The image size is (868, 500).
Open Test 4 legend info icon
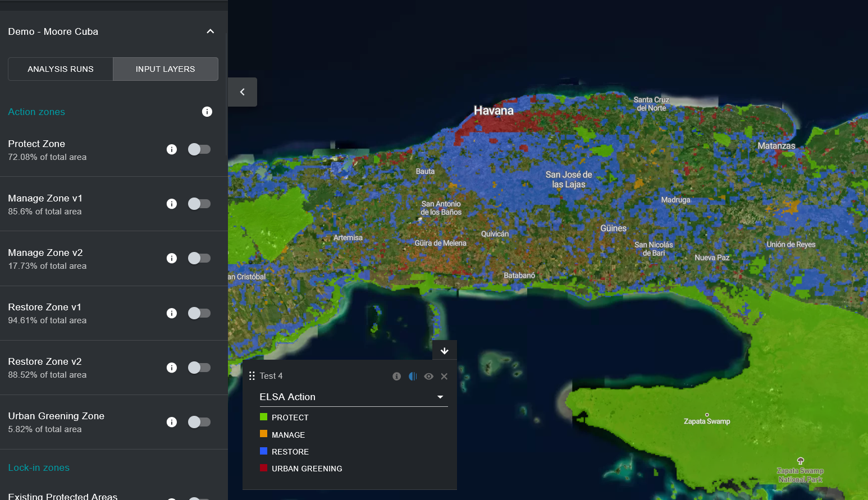click(397, 377)
